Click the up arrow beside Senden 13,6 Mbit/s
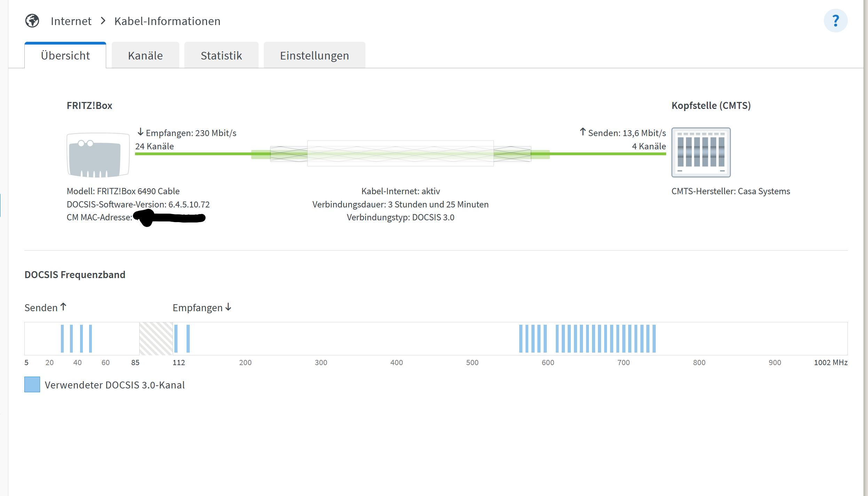Image resolution: width=868 pixels, height=496 pixels. [x=583, y=132]
